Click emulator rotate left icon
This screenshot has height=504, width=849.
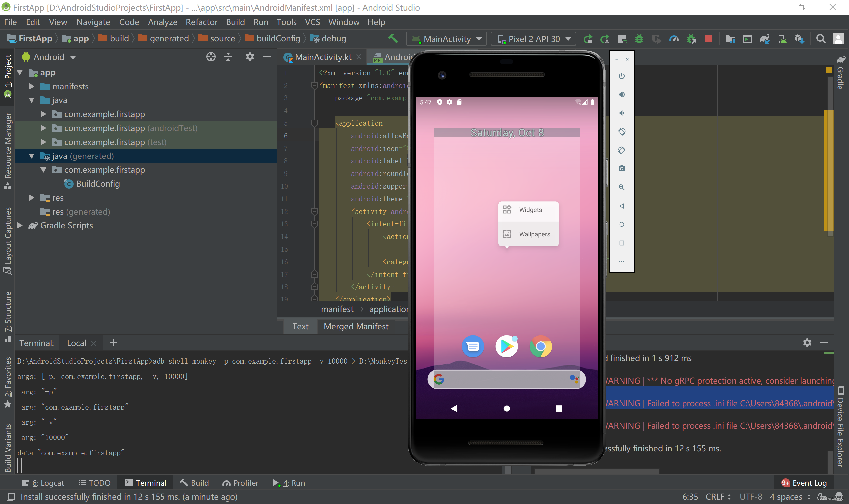tap(621, 131)
